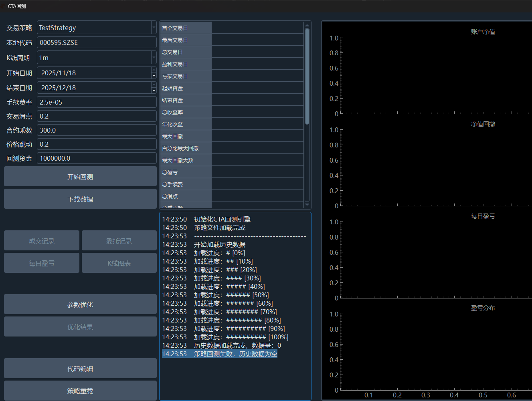Select the 策略回测失败 log line

pyautogui.click(x=220, y=354)
